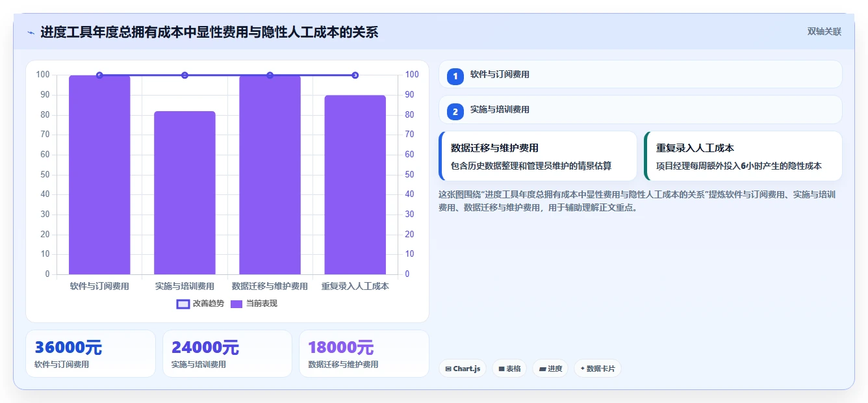This screenshot has height=403, width=868.
Task: Click the trend line point above 重复录入人工成本
Action: [x=355, y=75]
